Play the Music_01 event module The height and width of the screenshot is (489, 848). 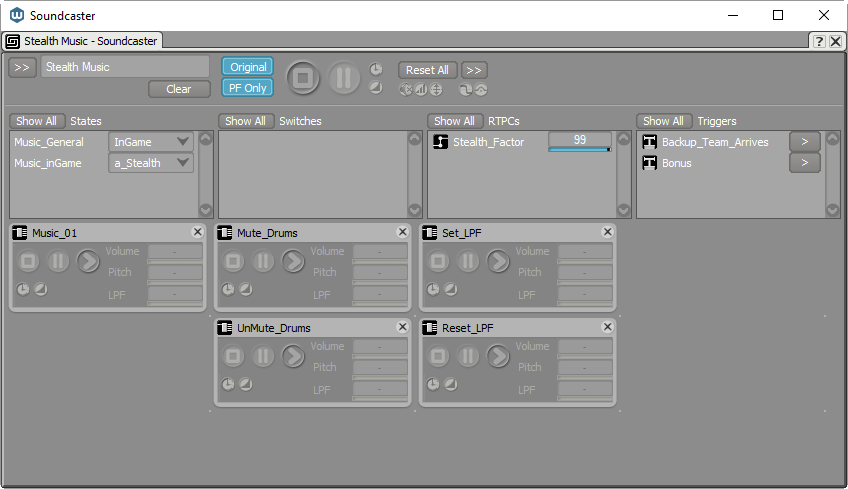pos(88,261)
